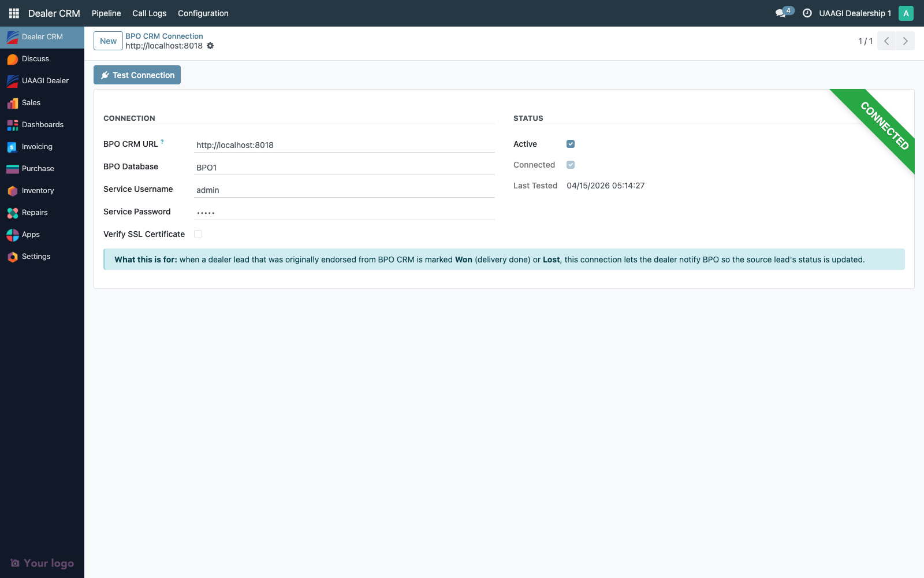The width and height of the screenshot is (924, 578).
Task: Open the Inventory app
Action: (x=38, y=190)
